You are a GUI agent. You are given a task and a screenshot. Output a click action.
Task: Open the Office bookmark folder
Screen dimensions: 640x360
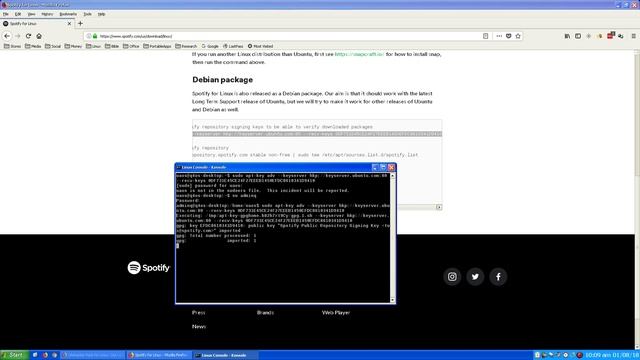[131, 46]
